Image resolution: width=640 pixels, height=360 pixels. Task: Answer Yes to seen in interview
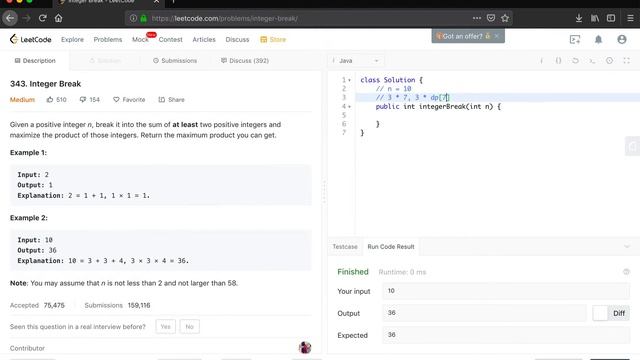pyautogui.click(x=165, y=327)
